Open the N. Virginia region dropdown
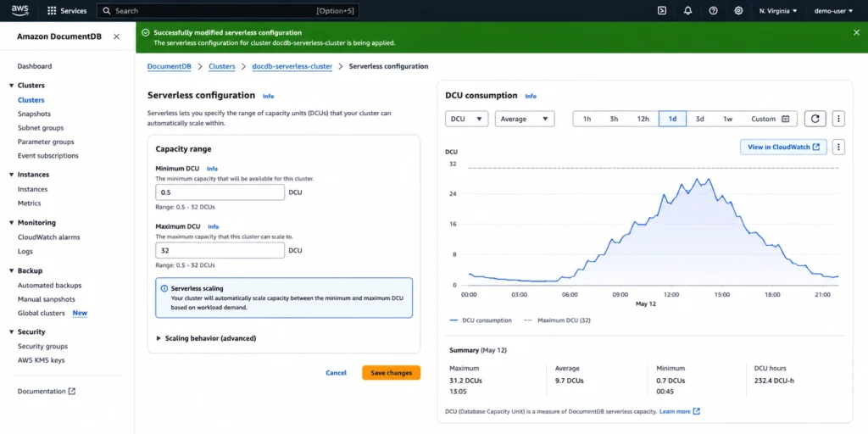The image size is (868, 434). [x=778, y=10]
